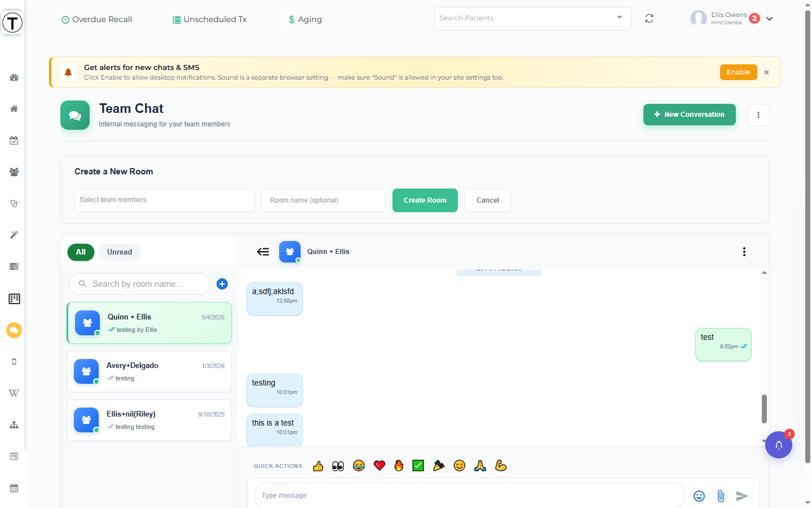Click the this is a test message
This screenshot has height=508, width=812.
tap(275, 430)
